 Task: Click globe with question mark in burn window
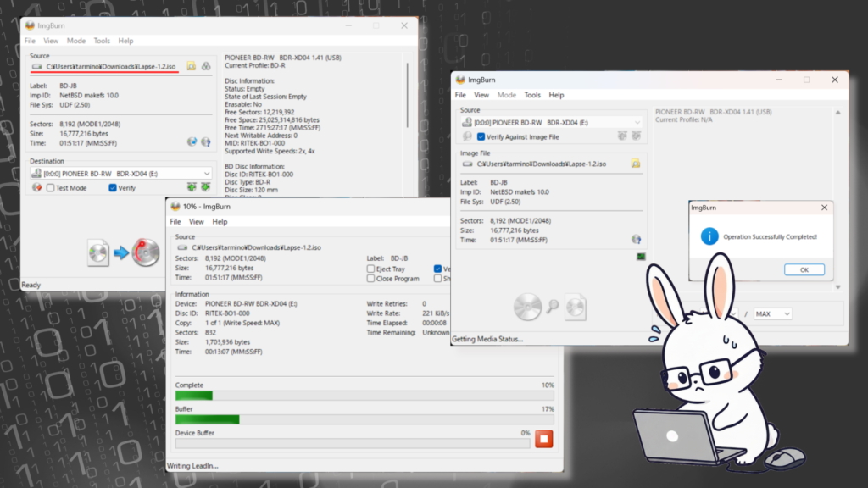[206, 142]
